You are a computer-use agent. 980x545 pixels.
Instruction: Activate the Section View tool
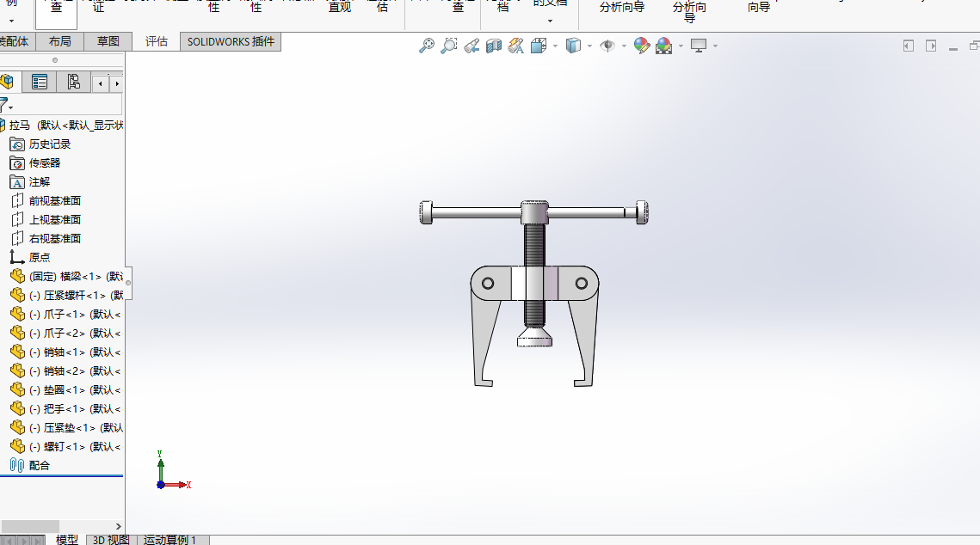pos(494,46)
